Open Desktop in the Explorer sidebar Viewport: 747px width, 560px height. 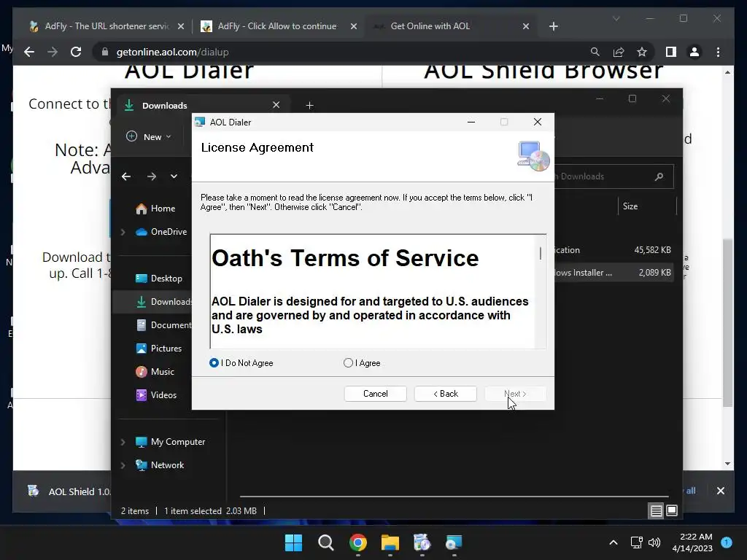coord(158,279)
